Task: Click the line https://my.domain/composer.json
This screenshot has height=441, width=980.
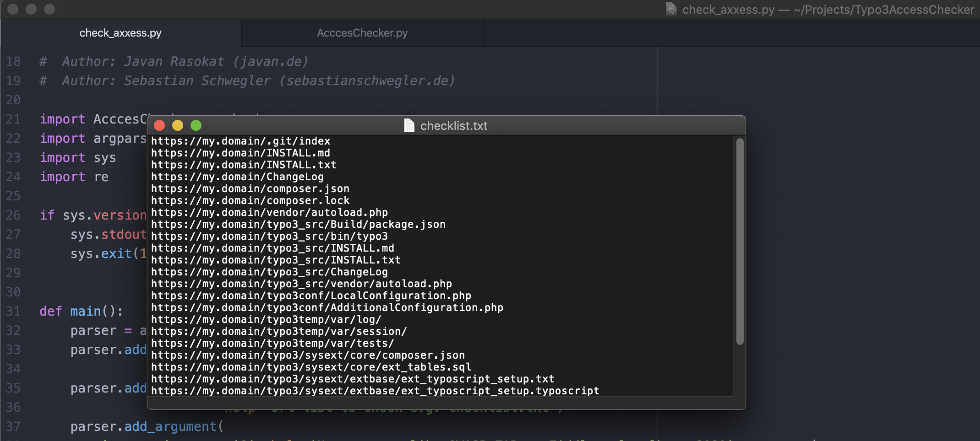Action: pos(250,188)
